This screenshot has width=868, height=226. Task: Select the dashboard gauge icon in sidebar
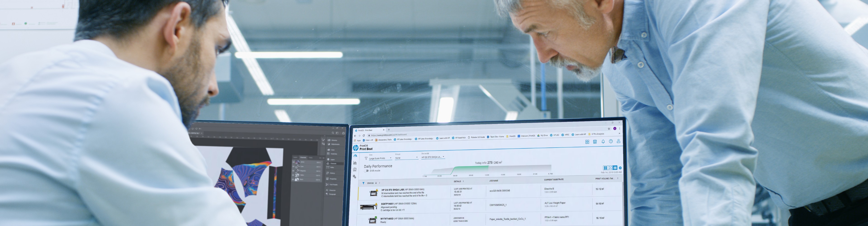click(356, 156)
